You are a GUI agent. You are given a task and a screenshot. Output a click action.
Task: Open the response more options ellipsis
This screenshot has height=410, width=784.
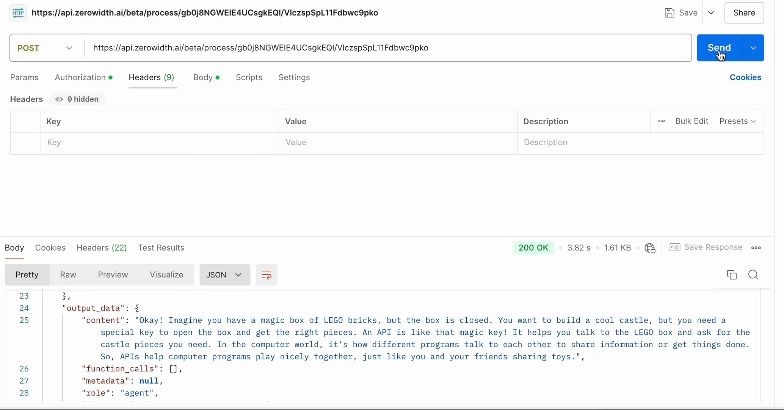point(756,248)
